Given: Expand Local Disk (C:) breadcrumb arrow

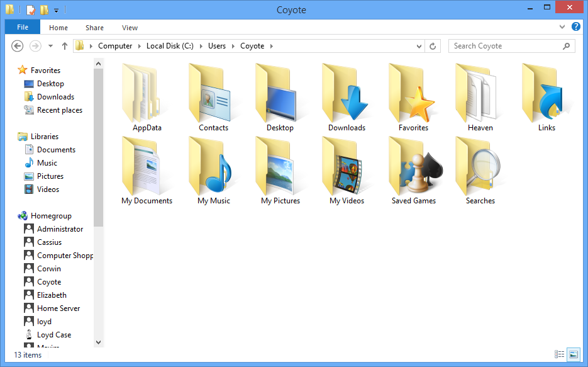Looking at the screenshot, I should (201, 46).
